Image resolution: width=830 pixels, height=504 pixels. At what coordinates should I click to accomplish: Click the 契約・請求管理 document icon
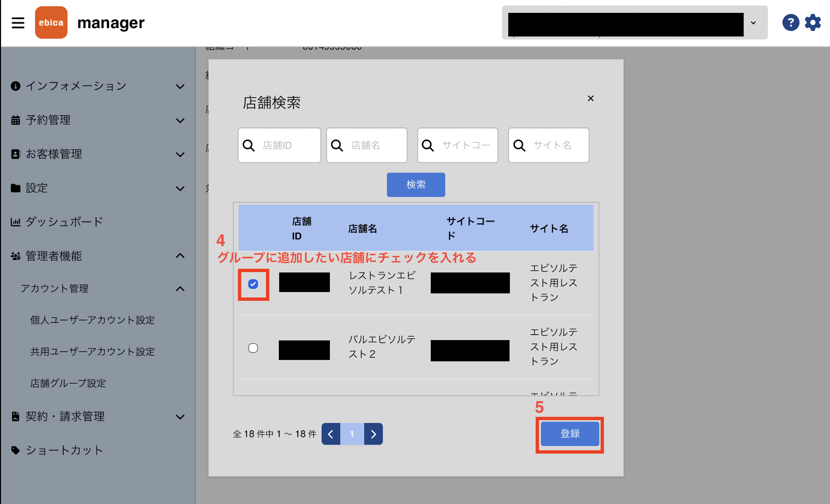pos(15,416)
